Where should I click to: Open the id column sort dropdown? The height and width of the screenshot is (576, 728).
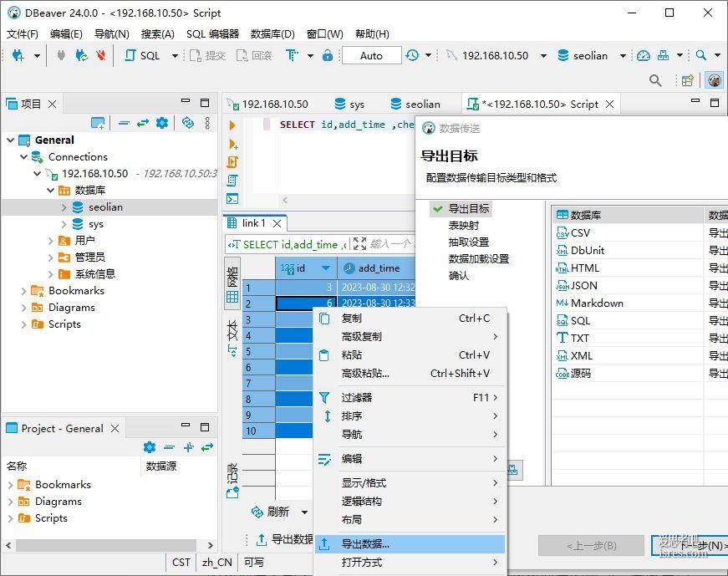pyautogui.click(x=326, y=268)
